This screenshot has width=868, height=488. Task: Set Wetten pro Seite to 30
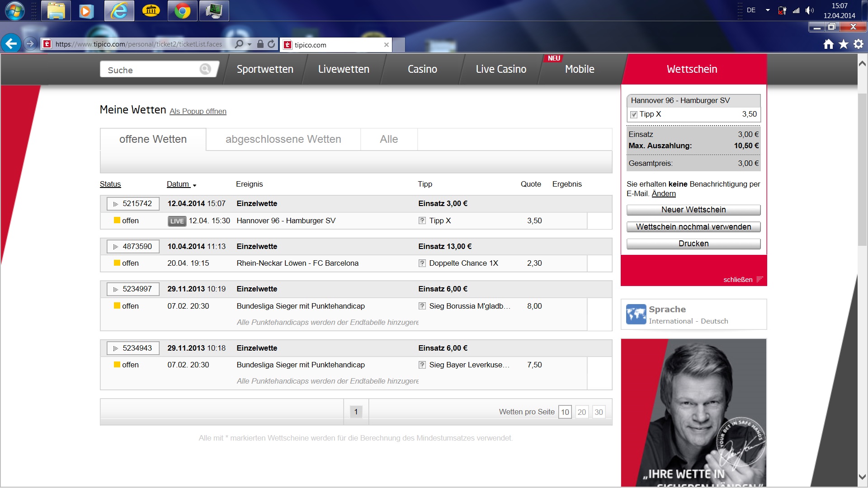599,412
